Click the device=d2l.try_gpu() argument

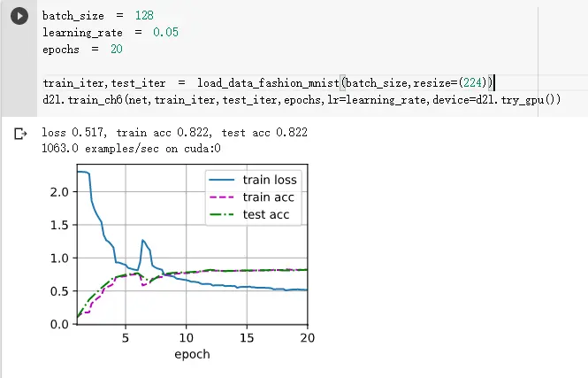pos(496,100)
